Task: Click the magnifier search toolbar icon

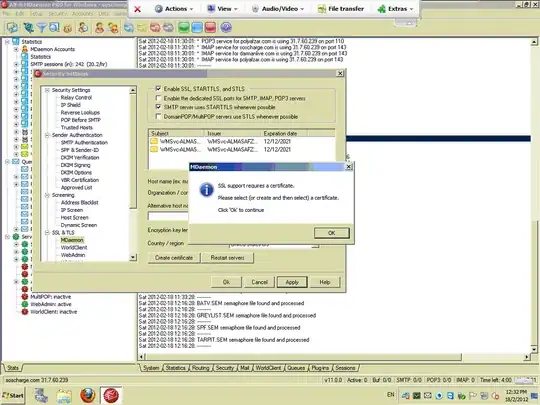Action: tap(54, 28)
